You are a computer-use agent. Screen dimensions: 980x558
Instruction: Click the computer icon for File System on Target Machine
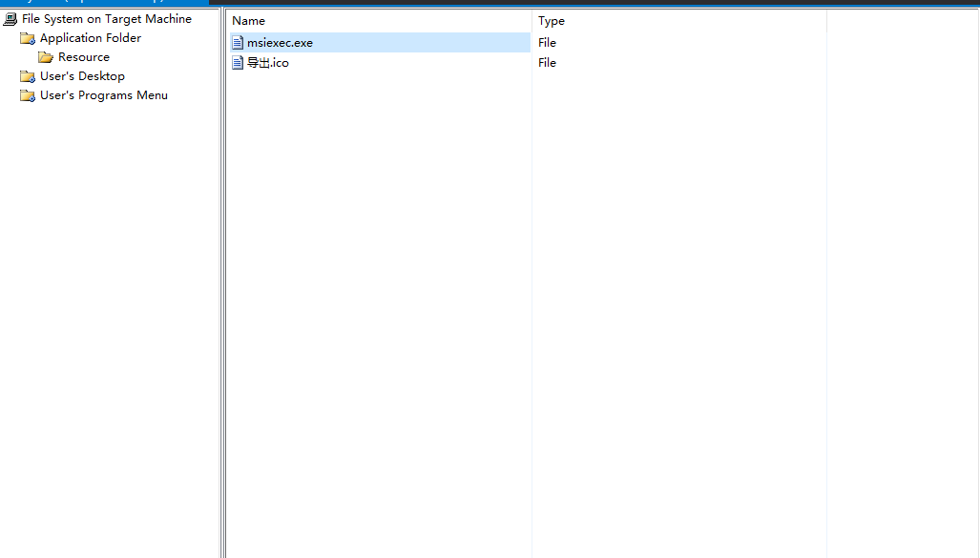[x=10, y=19]
